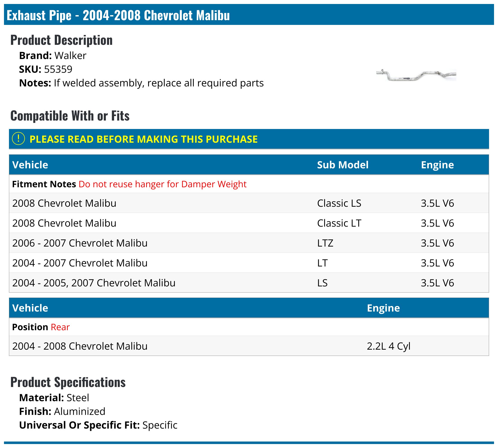
Task: Click the first table's Vehicle column header
Action: coord(30,165)
